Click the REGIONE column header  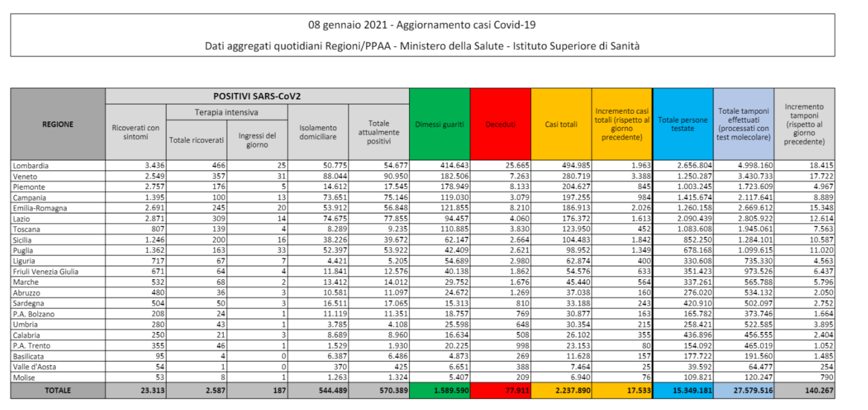click(x=58, y=124)
